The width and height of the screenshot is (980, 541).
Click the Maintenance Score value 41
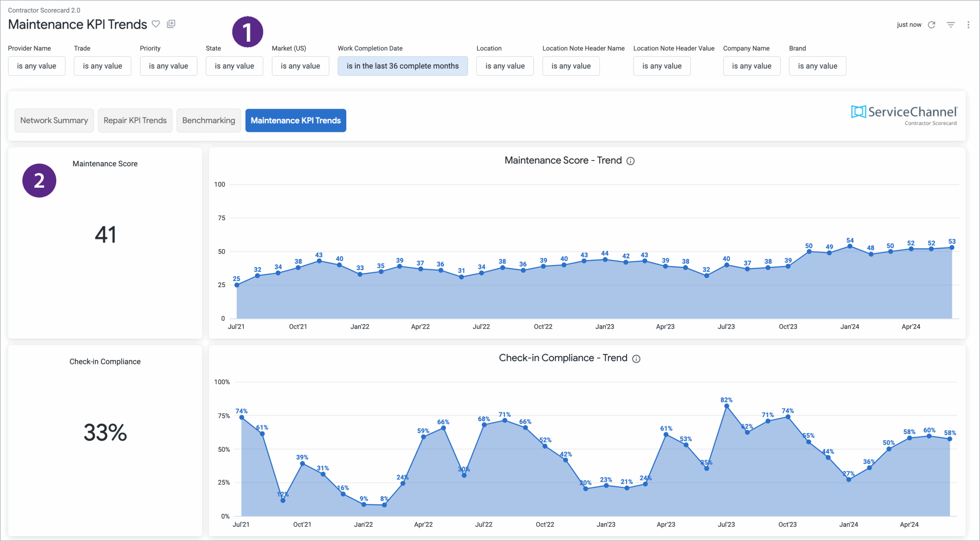(x=105, y=234)
